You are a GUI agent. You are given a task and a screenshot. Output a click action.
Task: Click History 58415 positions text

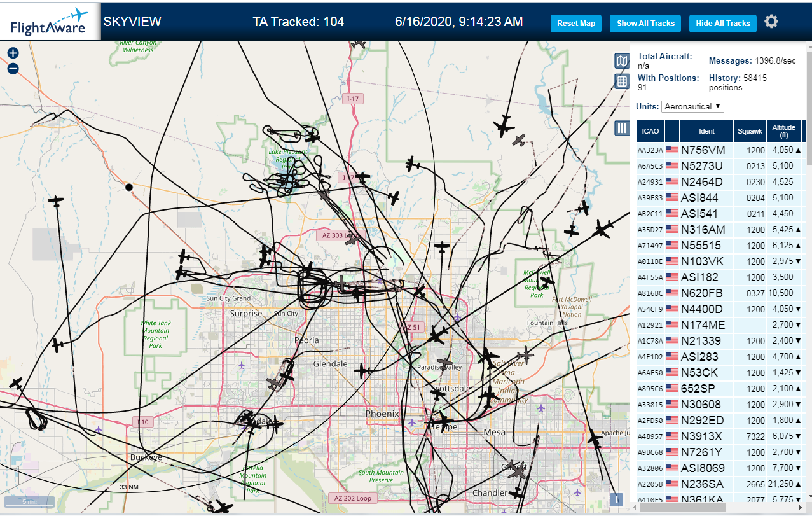pyautogui.click(x=738, y=82)
